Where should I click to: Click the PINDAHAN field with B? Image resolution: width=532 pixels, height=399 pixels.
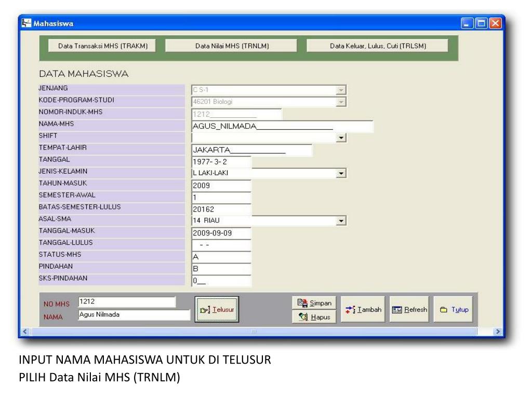[x=221, y=269]
